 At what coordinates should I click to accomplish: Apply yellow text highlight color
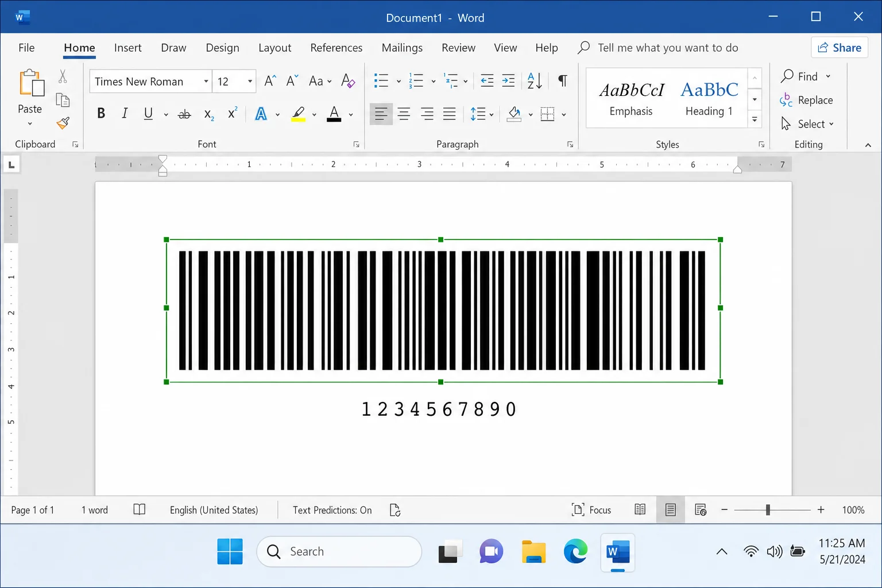click(299, 114)
